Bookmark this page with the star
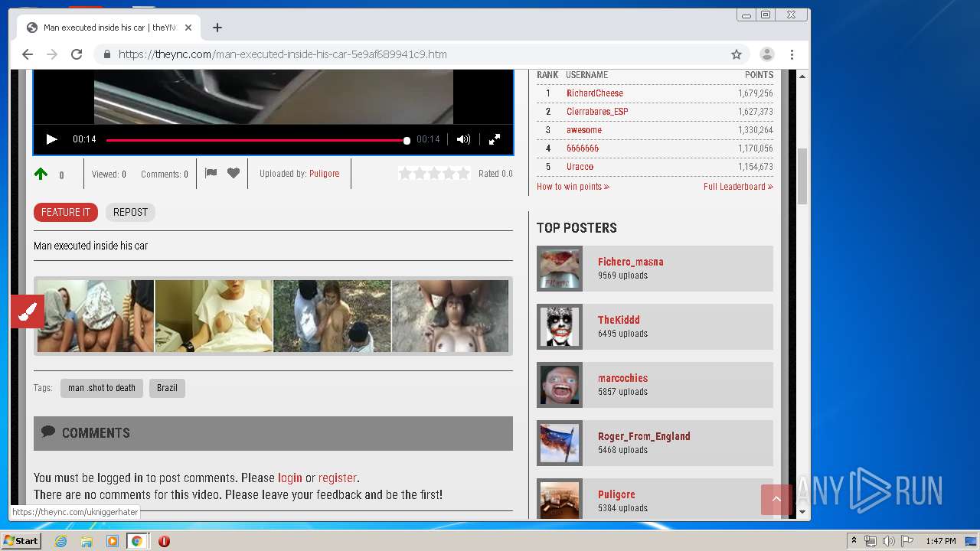980x551 pixels. tap(737, 54)
